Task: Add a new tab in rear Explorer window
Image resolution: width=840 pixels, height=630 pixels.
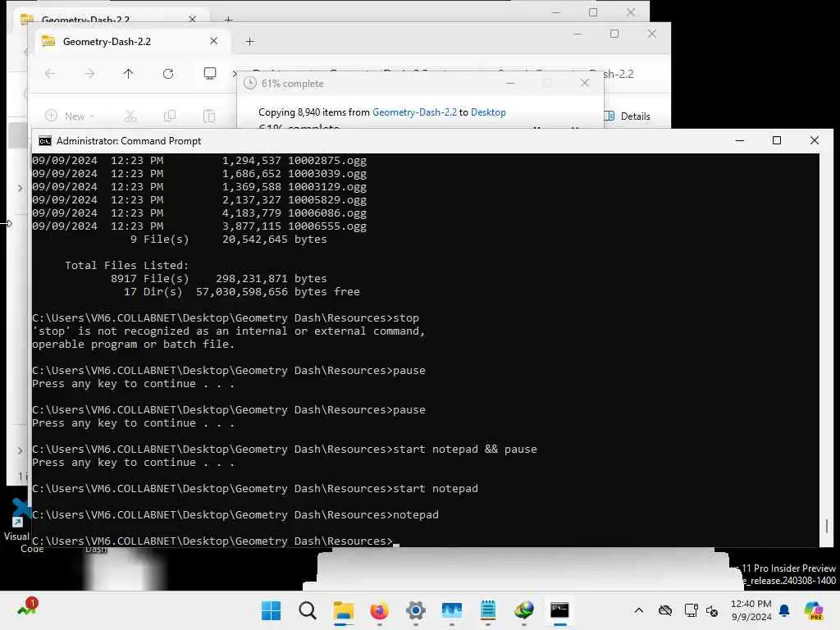Action: [x=228, y=20]
